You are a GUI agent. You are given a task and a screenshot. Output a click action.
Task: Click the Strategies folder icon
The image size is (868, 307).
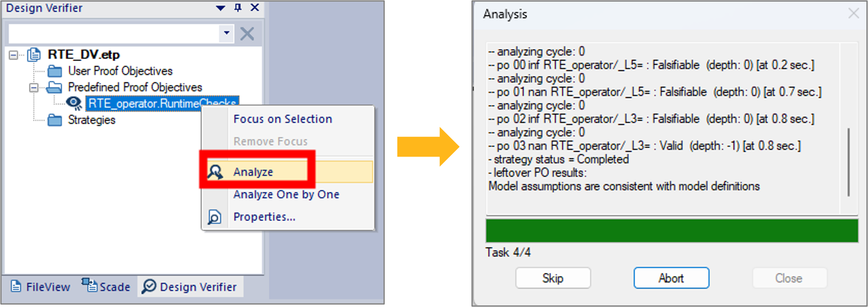(55, 120)
